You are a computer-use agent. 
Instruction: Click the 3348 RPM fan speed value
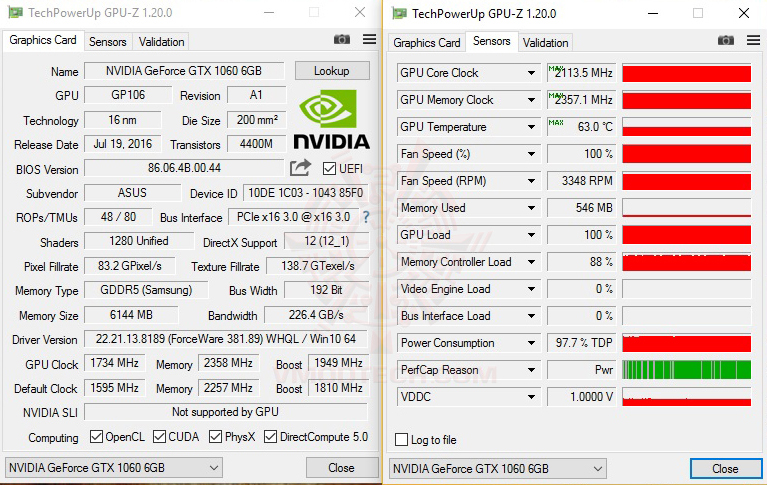(582, 181)
